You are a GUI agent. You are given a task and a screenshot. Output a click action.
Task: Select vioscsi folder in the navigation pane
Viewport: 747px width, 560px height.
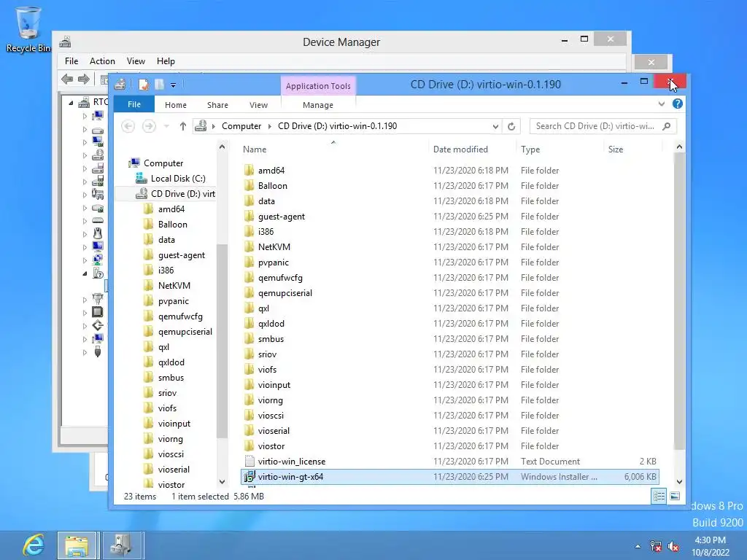click(171, 454)
